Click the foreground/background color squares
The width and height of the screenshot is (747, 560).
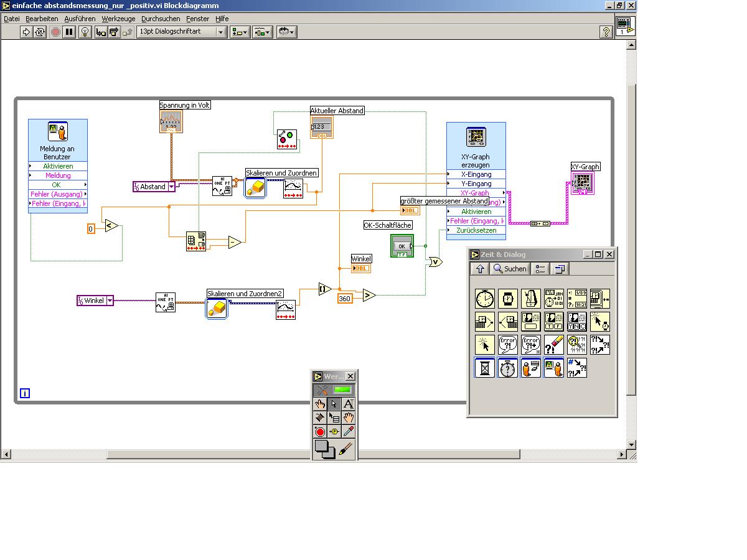[324, 449]
